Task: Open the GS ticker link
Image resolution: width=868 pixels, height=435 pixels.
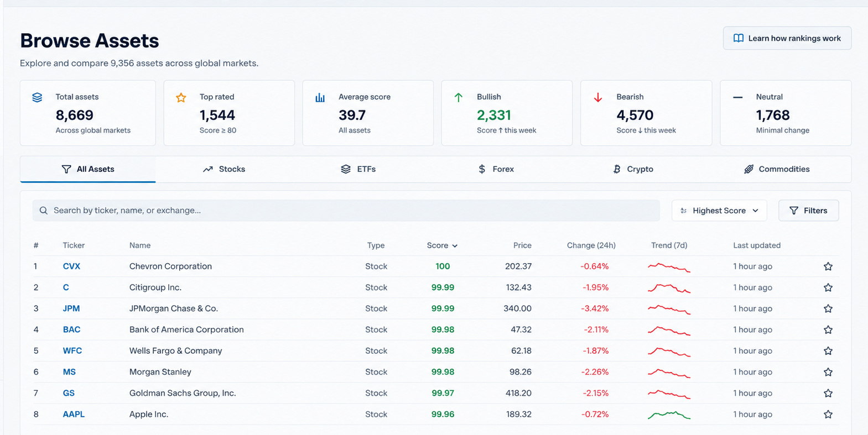Action: pyautogui.click(x=69, y=393)
